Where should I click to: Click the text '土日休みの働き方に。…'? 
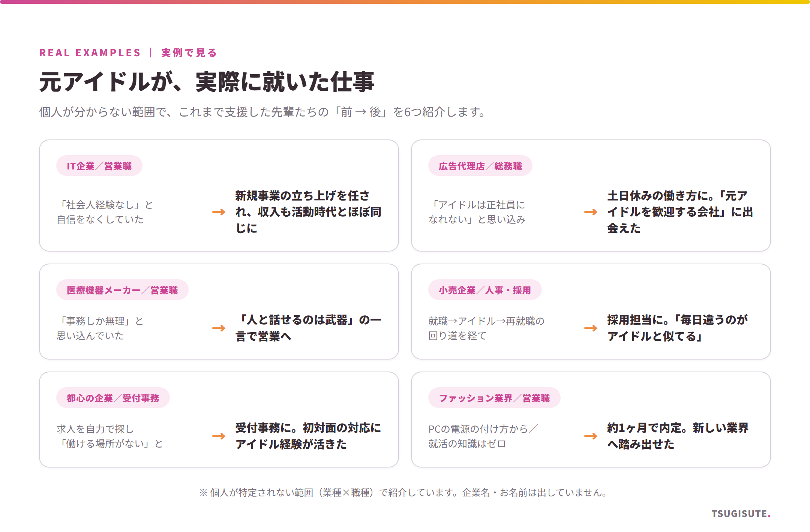tap(680, 212)
